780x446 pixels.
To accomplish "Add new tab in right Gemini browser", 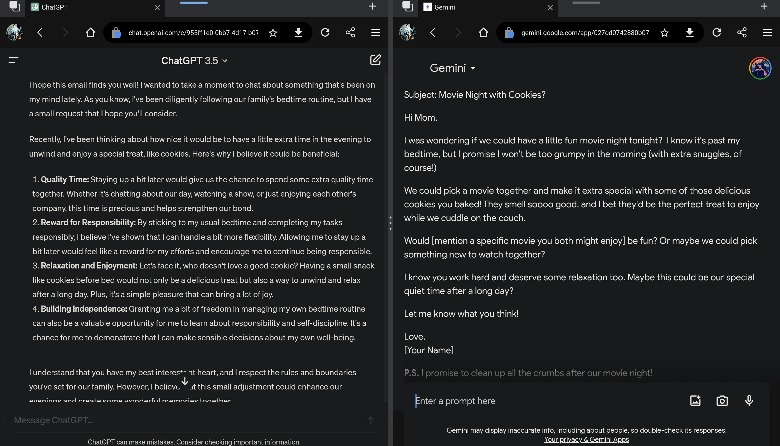I will click(764, 6).
